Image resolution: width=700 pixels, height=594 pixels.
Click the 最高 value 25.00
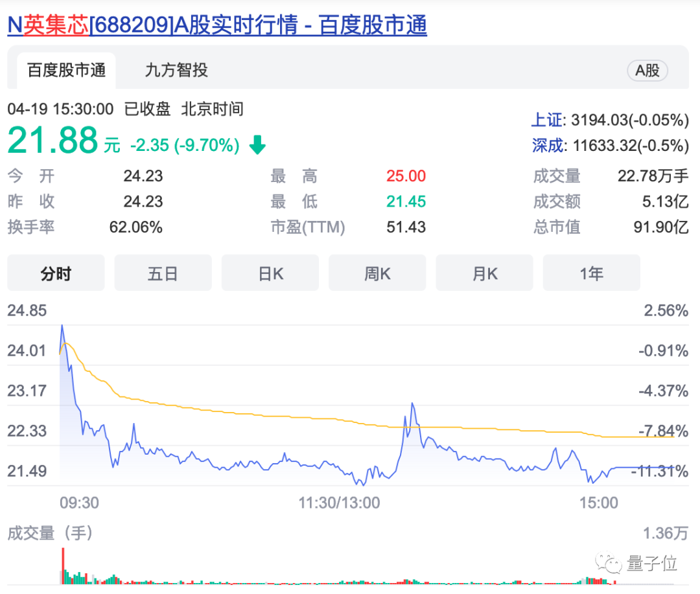click(x=406, y=176)
